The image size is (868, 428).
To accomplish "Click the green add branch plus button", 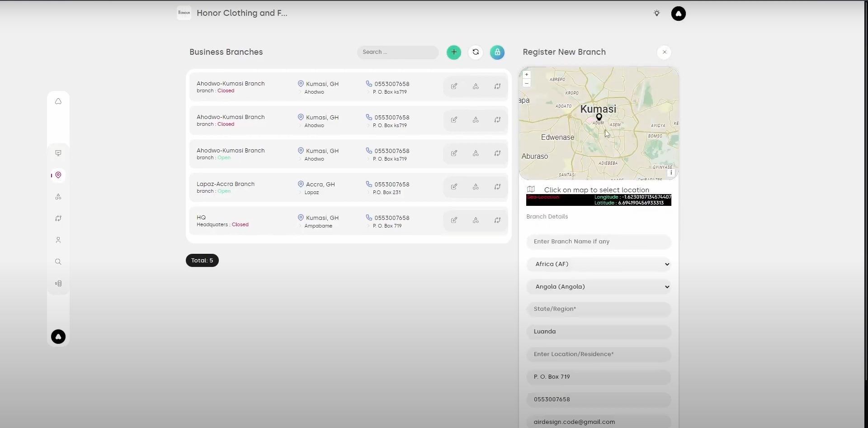I will tap(454, 52).
